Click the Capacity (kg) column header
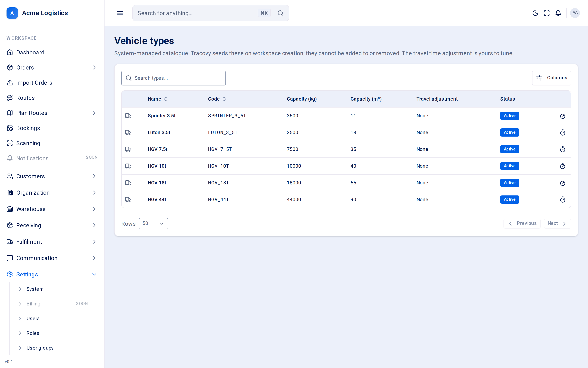The image size is (588, 368). [x=302, y=99]
